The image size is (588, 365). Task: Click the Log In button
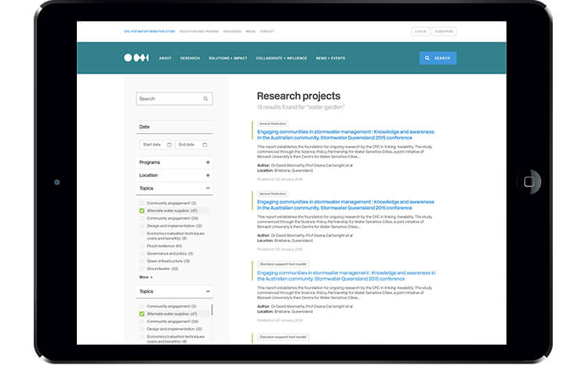tap(420, 31)
